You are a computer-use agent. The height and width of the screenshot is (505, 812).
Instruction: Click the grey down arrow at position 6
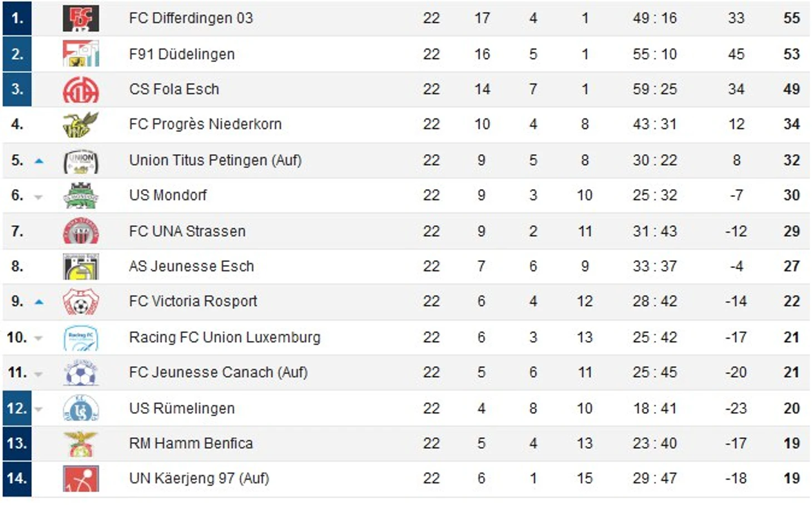pyautogui.click(x=38, y=196)
